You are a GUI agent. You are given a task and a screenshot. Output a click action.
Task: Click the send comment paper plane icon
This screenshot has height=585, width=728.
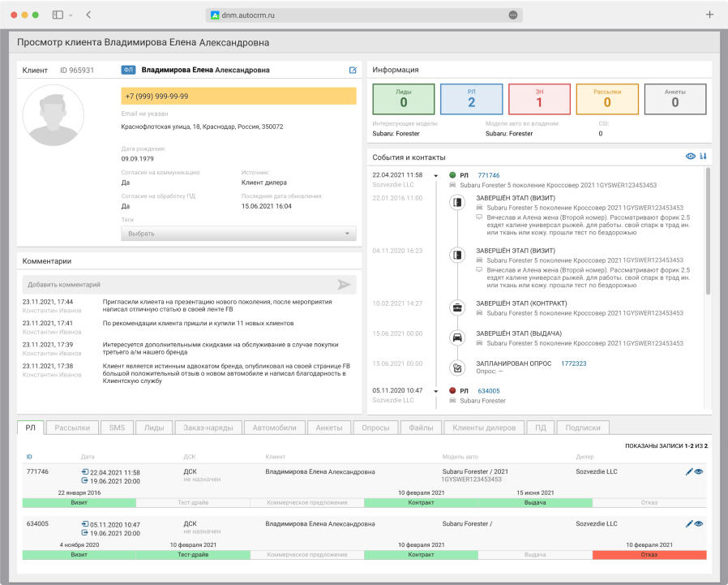click(x=345, y=285)
